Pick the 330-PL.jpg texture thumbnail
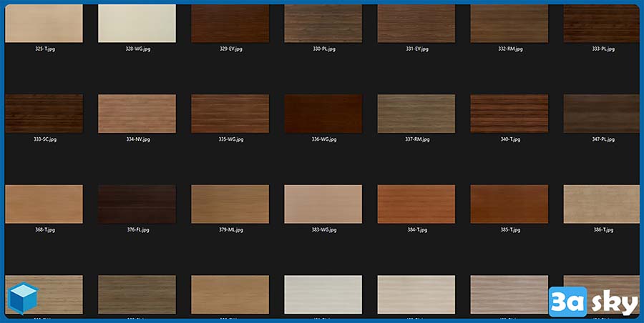The width and height of the screenshot is (644, 323). 323,23
